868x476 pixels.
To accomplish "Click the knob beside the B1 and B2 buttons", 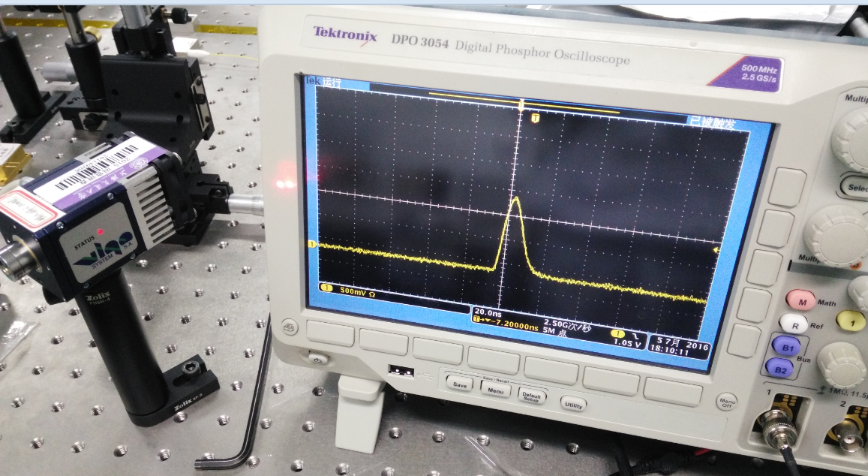I will click(841, 365).
